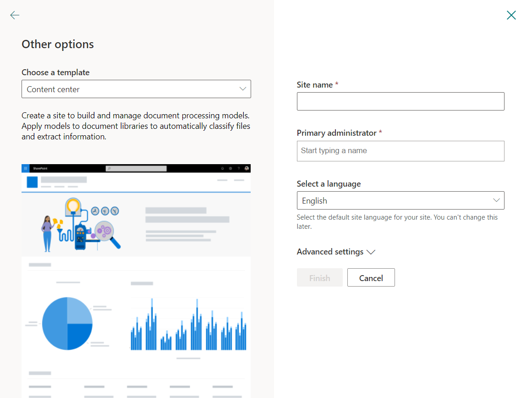Click app launcher waffle icon in preview
This screenshot has width=532, height=398.
pyautogui.click(x=25, y=168)
